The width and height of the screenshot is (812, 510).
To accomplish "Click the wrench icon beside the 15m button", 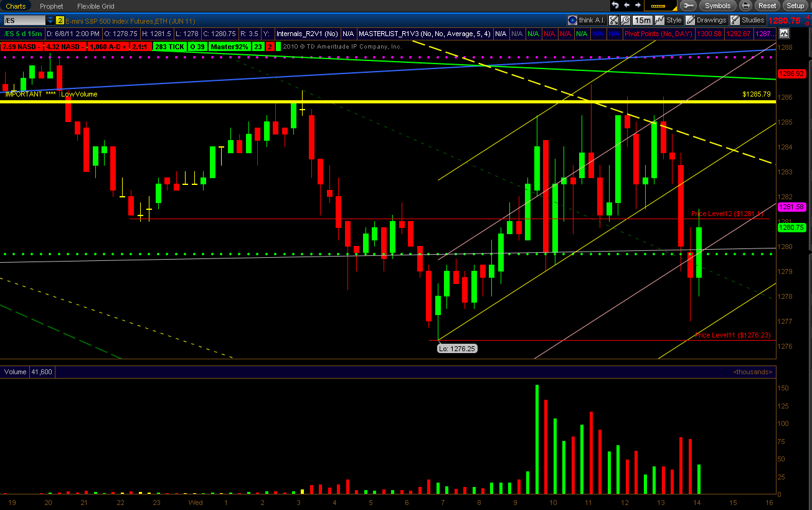I will point(626,20).
